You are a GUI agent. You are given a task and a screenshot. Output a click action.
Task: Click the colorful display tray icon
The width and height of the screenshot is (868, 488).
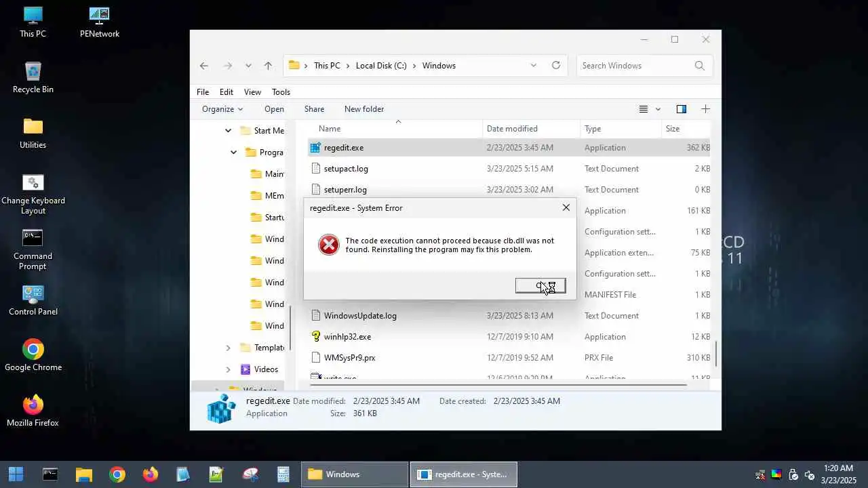pyautogui.click(x=776, y=474)
